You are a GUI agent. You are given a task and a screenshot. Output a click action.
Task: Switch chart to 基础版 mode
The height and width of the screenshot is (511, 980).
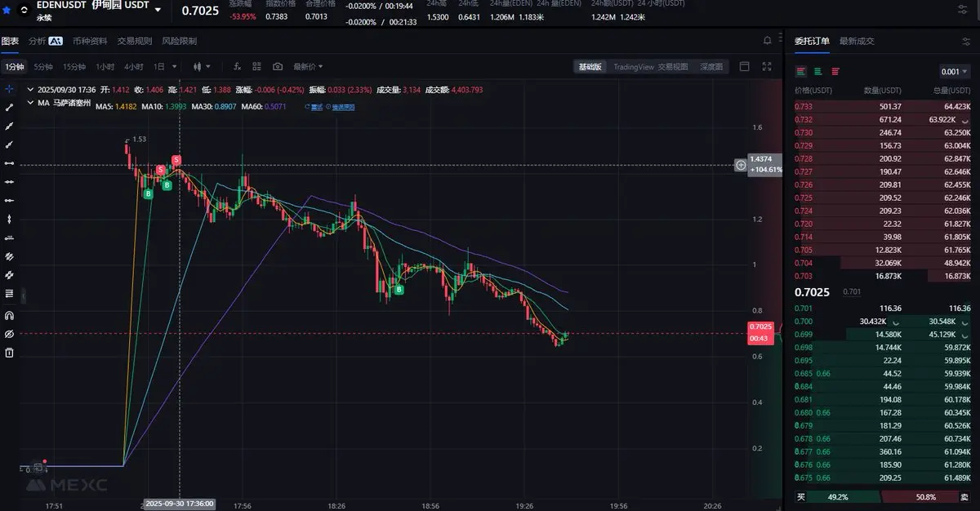590,67
